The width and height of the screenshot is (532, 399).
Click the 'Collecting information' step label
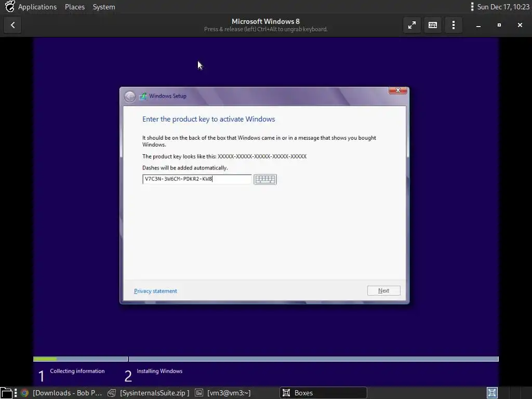77,371
